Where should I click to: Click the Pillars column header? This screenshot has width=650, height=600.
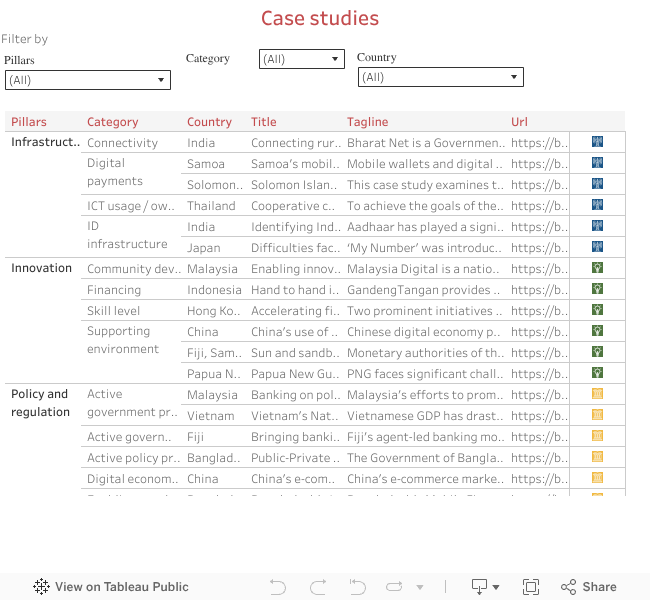click(x=29, y=122)
